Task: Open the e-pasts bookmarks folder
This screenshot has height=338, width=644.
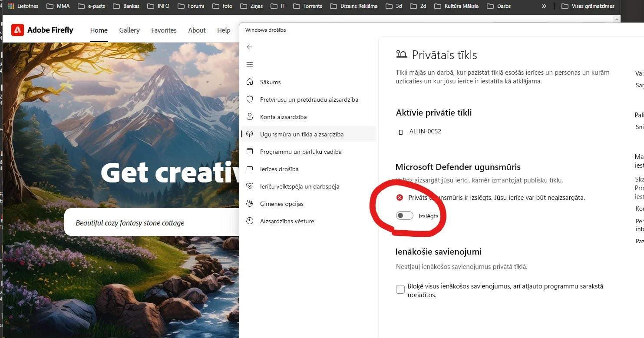Action: click(92, 6)
